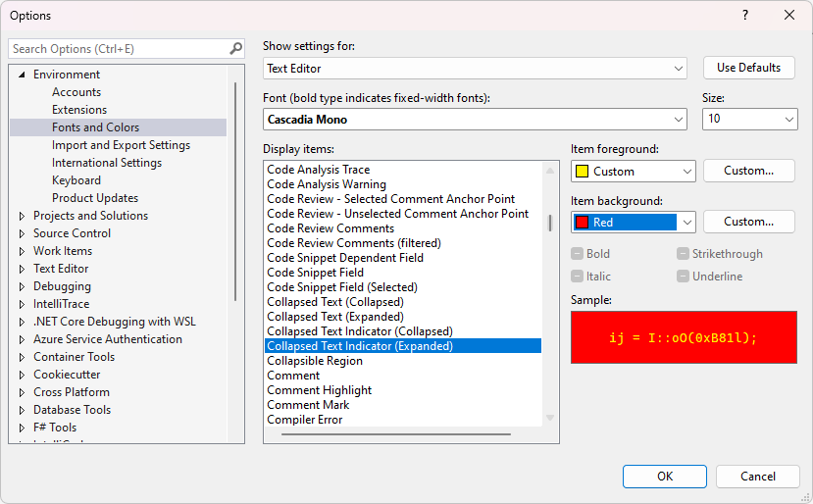Confirm with the OK button
Viewport: 813px width, 504px height.
click(665, 476)
